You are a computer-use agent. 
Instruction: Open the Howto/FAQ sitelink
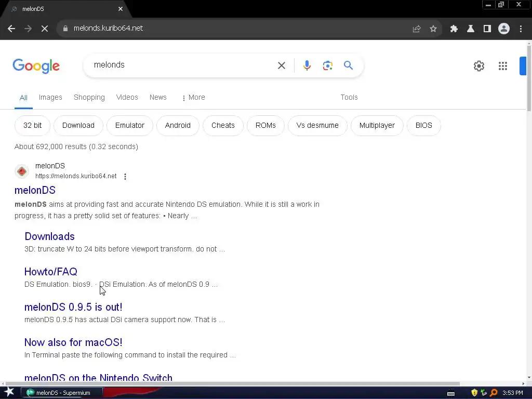point(51,272)
